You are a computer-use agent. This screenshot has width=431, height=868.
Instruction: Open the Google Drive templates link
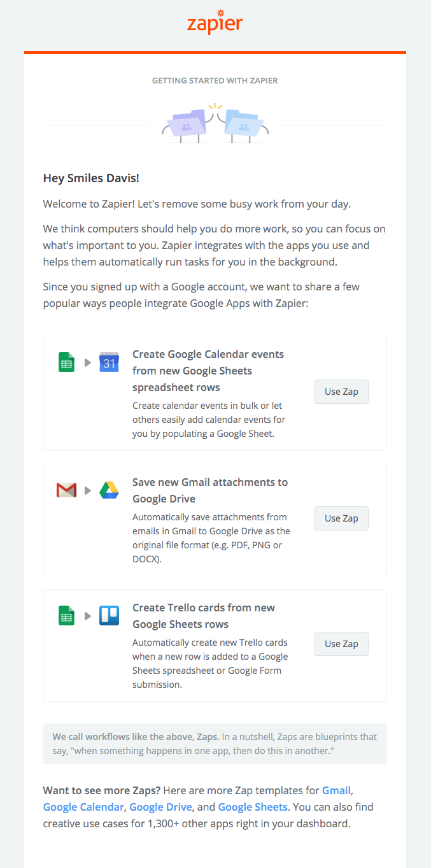point(160,807)
